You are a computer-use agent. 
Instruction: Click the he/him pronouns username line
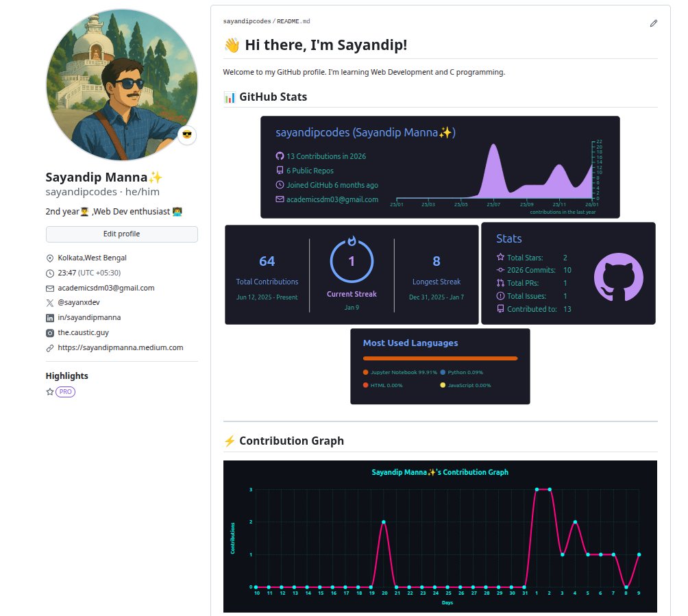pos(103,192)
